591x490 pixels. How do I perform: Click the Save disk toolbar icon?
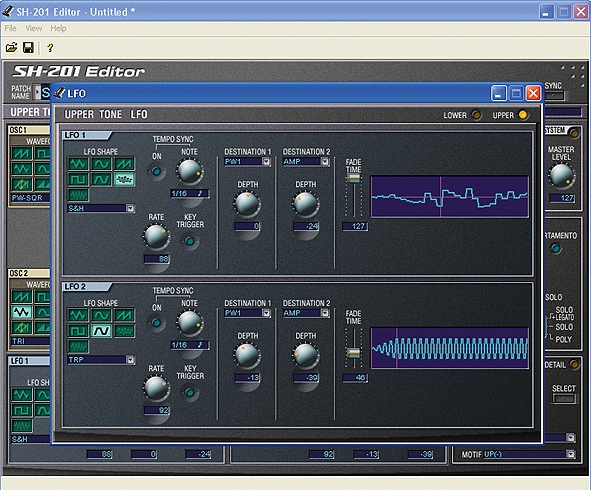[28, 47]
